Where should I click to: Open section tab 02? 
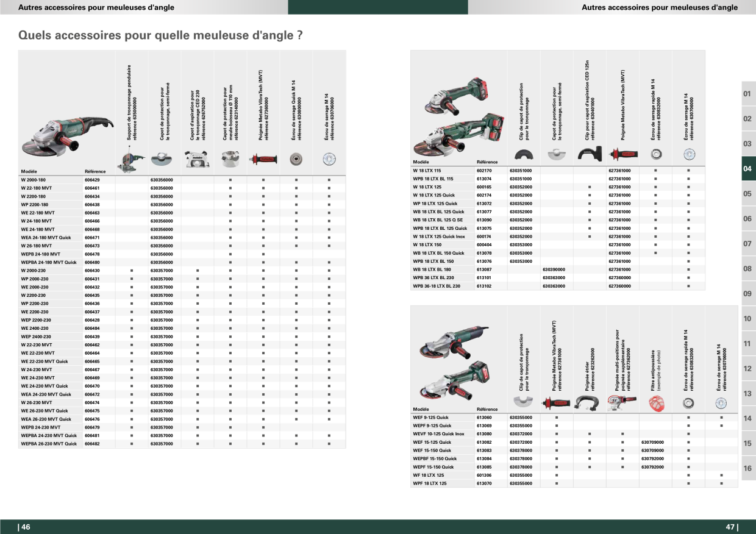tap(747, 119)
